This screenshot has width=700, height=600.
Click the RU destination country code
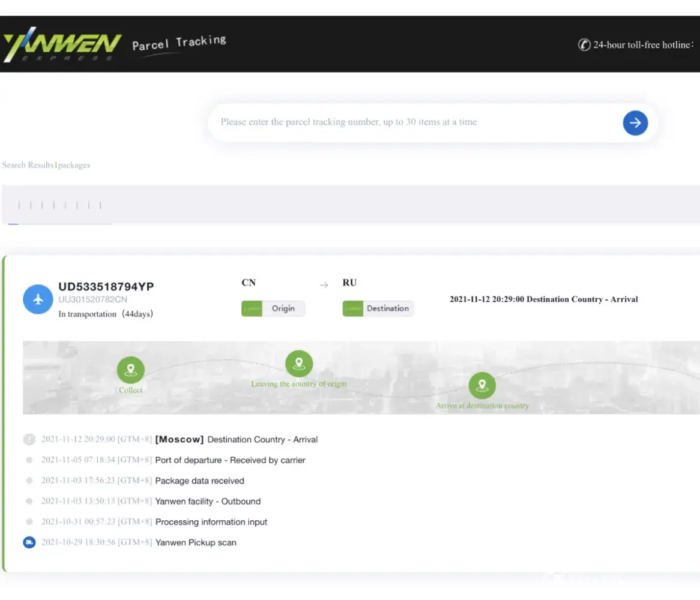coord(349,283)
